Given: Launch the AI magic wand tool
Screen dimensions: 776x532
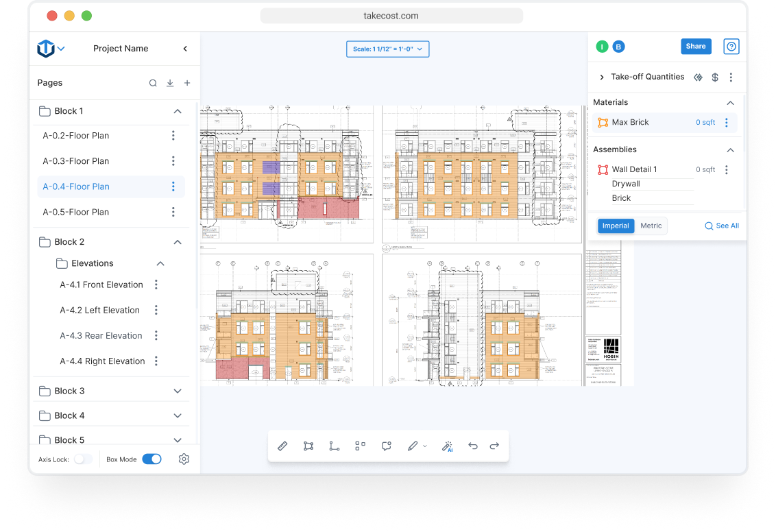Looking at the screenshot, I should tap(448, 446).
